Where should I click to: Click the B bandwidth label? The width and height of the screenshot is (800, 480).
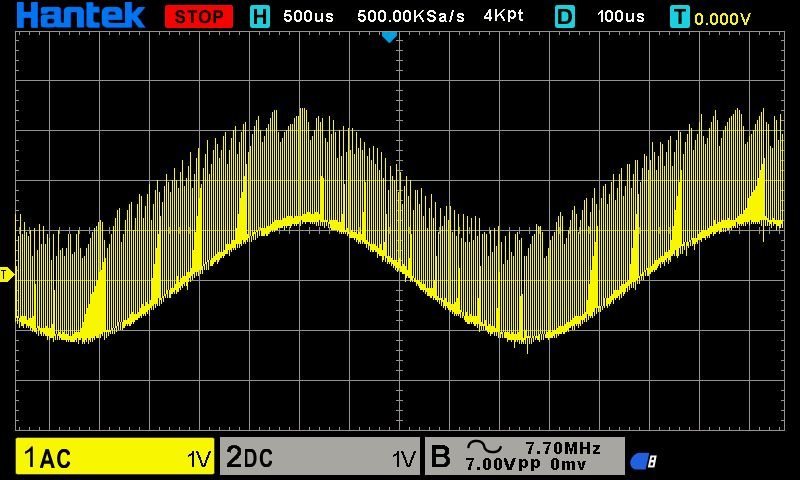[441, 456]
